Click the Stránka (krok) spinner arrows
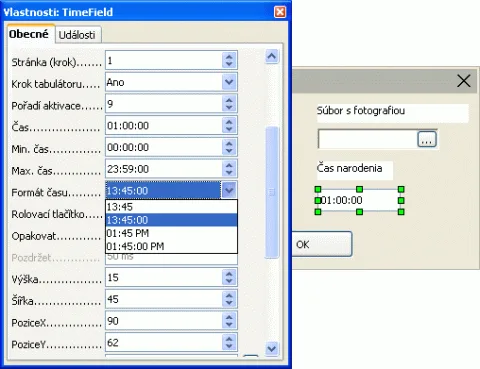Image resolution: width=480 pixels, height=369 pixels. (x=229, y=60)
